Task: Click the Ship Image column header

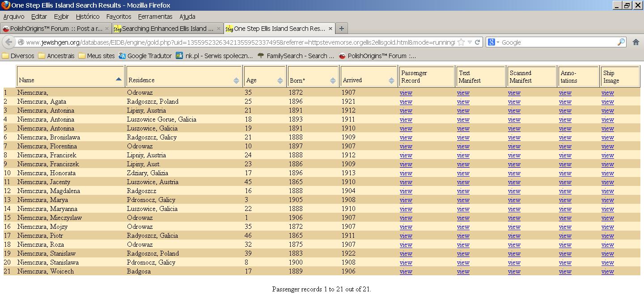Action: click(x=620, y=76)
